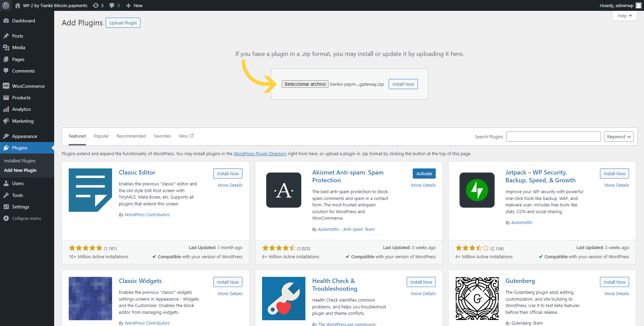The width and height of the screenshot is (644, 326).
Task: Click the Classic Widgets plugin thumbnail
Action: point(90,299)
